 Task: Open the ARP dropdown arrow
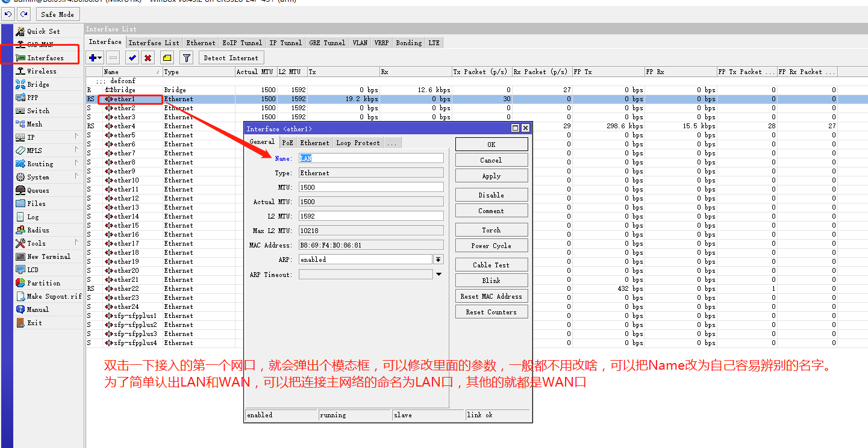[439, 260]
